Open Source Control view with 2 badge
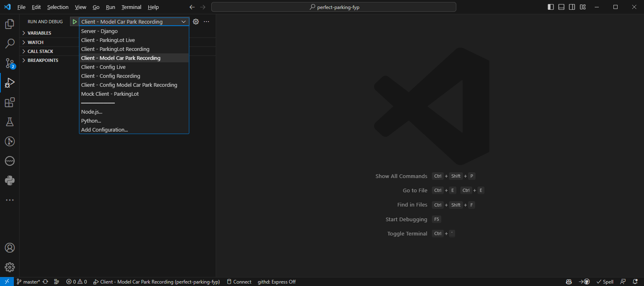Screen dimensions: 644x286 (10, 63)
